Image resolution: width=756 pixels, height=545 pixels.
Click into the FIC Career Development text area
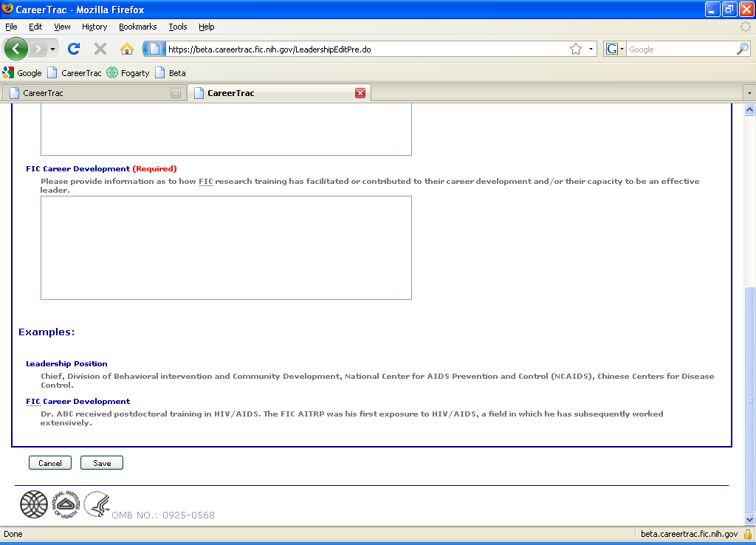coord(226,247)
